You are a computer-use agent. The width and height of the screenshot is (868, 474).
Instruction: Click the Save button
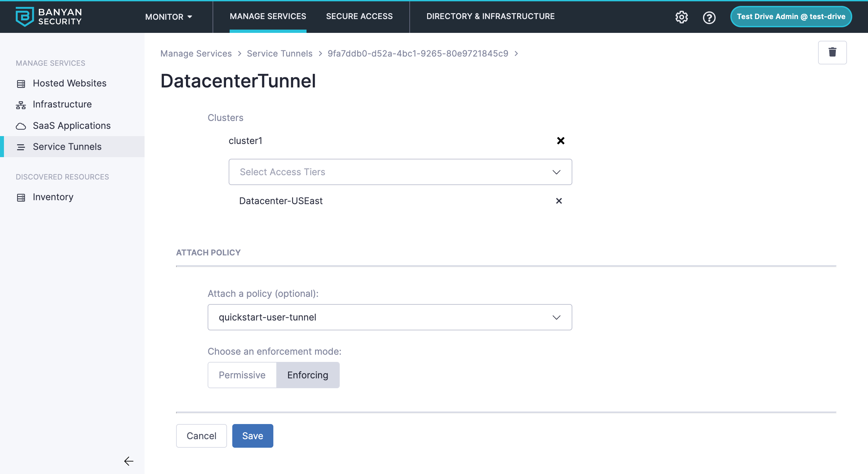pyautogui.click(x=252, y=436)
